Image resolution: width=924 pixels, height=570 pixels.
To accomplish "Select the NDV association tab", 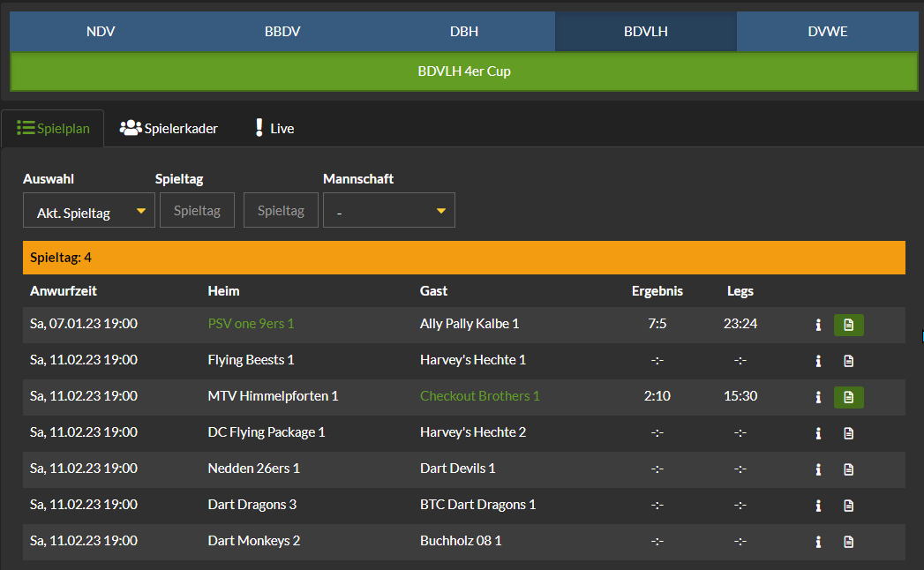I will pos(101,31).
